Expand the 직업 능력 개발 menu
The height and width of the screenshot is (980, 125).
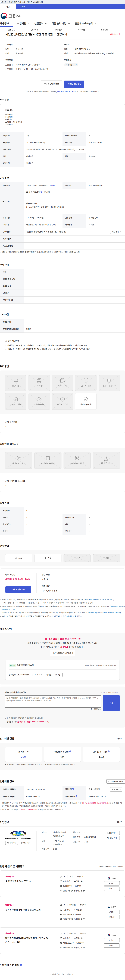click(x=61, y=24)
